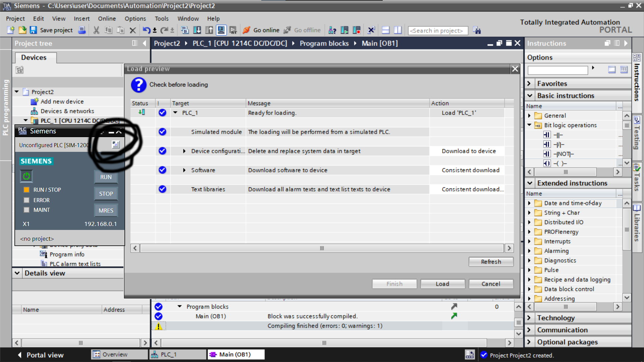Click the Start simulation icon
Screen dimensions: 644x362
click(x=221, y=30)
